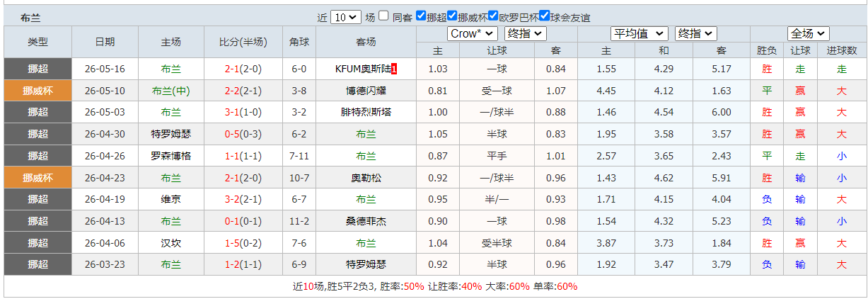This screenshot has height=299, width=868.
Task: Open the recent matches count dropdown showing 10
Action: click(346, 17)
